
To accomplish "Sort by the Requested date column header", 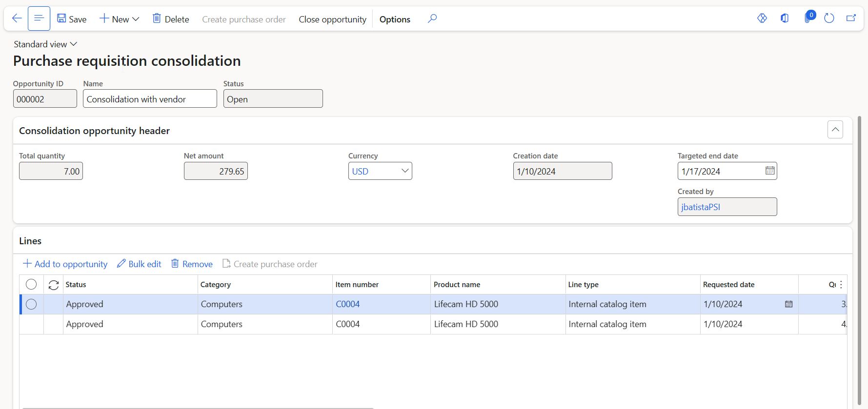I will (728, 285).
